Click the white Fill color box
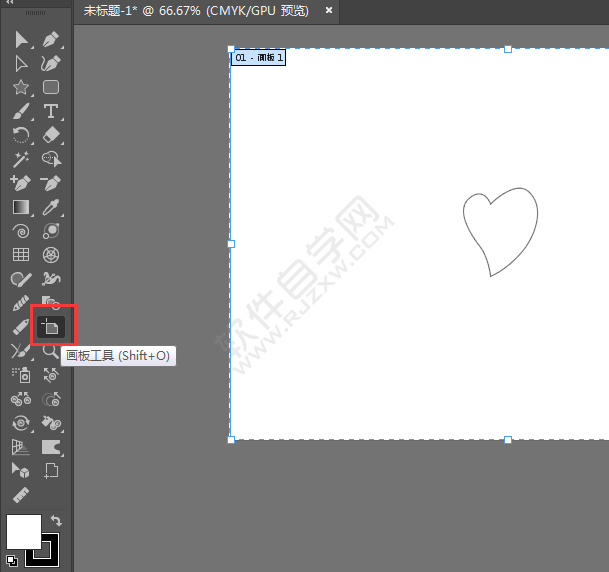The image size is (609, 572). coord(23,531)
